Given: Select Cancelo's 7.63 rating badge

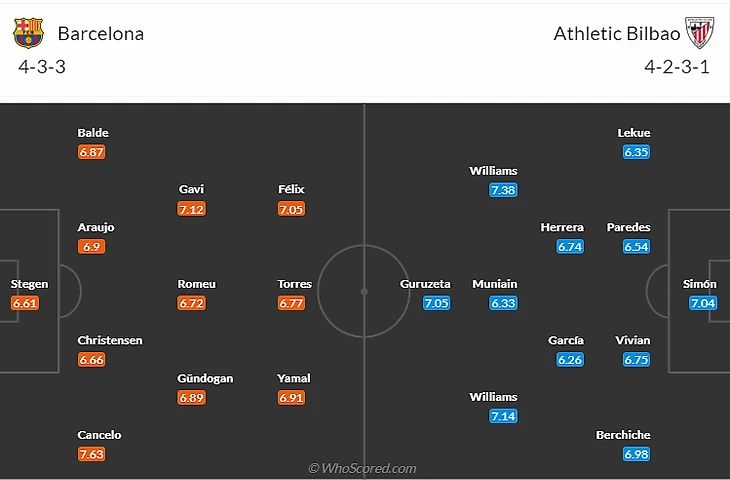Looking at the screenshot, I should 91,454.
